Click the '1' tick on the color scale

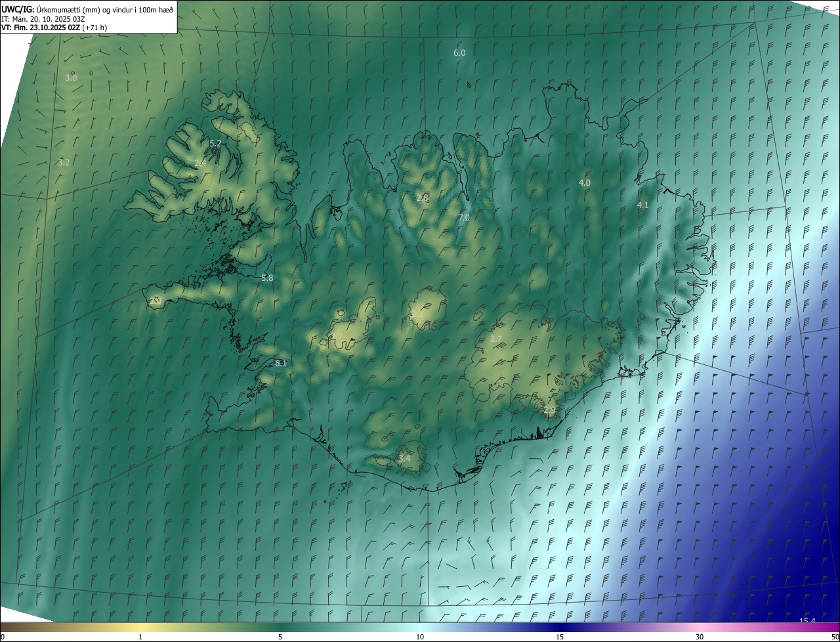140,637
